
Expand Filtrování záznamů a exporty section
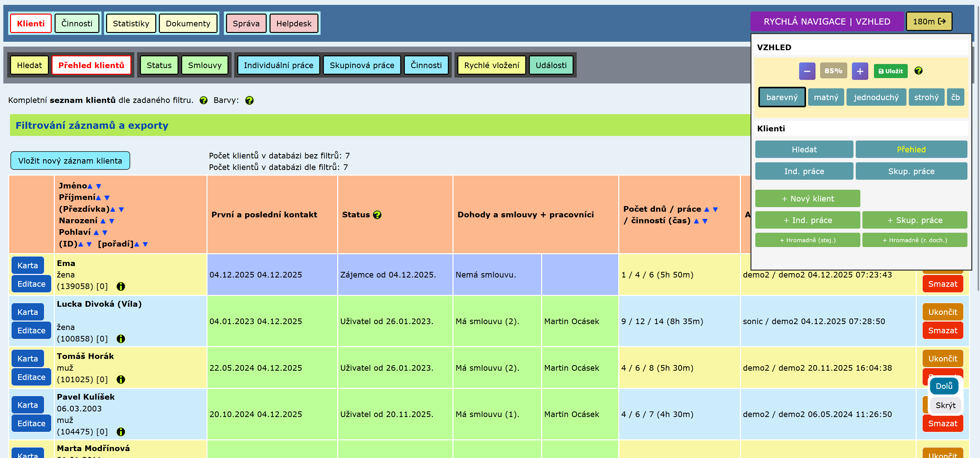pyautogui.click(x=92, y=125)
